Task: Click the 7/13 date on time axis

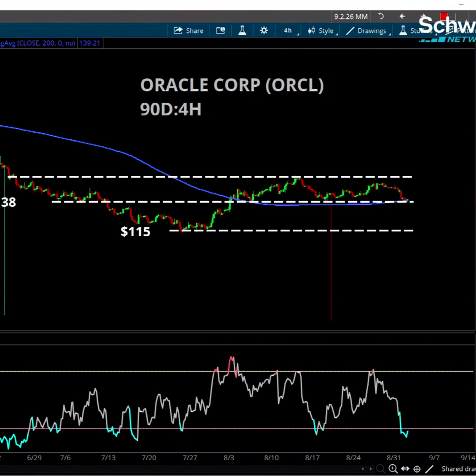Action: (x=108, y=458)
